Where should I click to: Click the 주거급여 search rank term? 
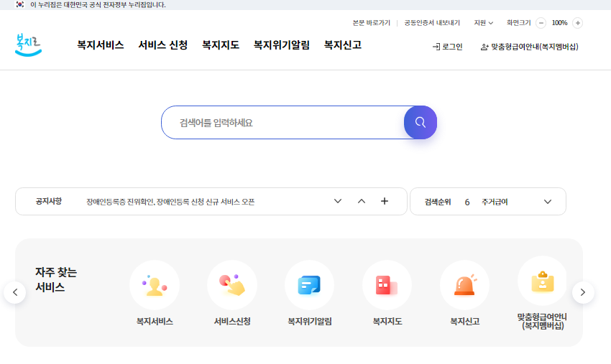coord(495,202)
